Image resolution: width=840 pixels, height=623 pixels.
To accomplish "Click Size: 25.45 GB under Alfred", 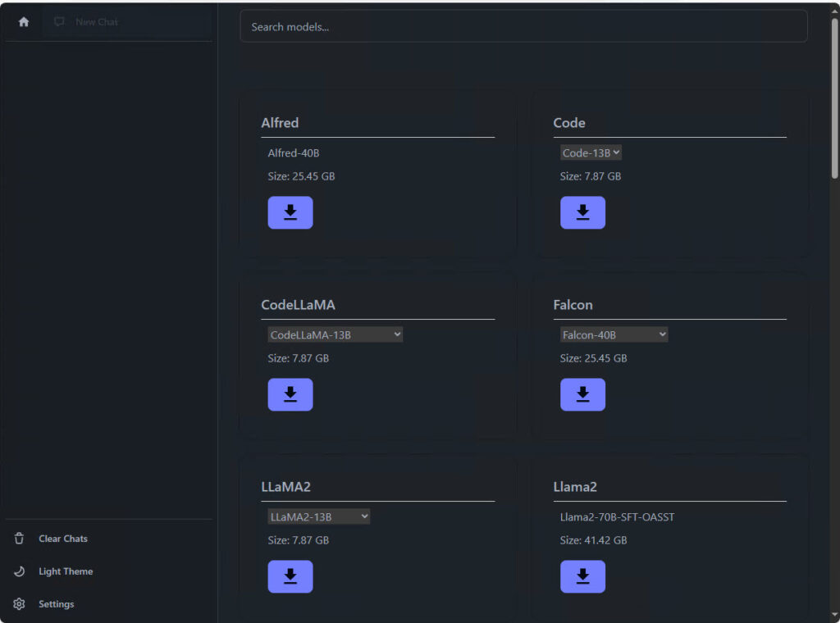I will click(x=301, y=176).
